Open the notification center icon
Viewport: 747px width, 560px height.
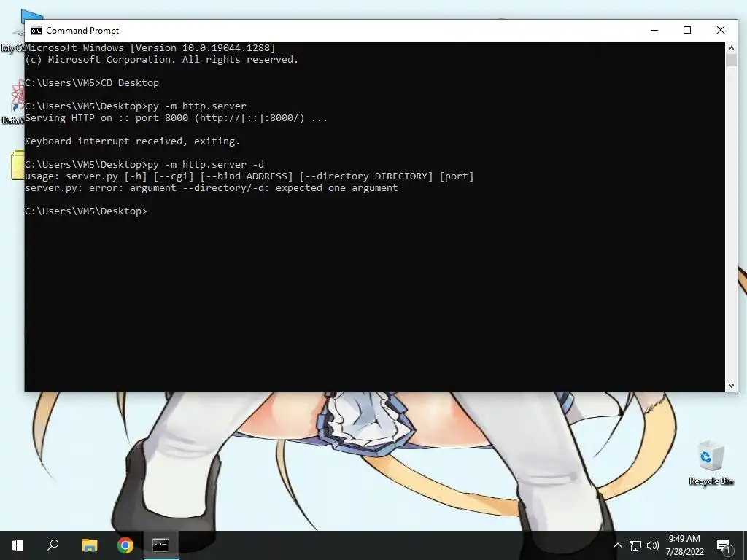coord(724,545)
